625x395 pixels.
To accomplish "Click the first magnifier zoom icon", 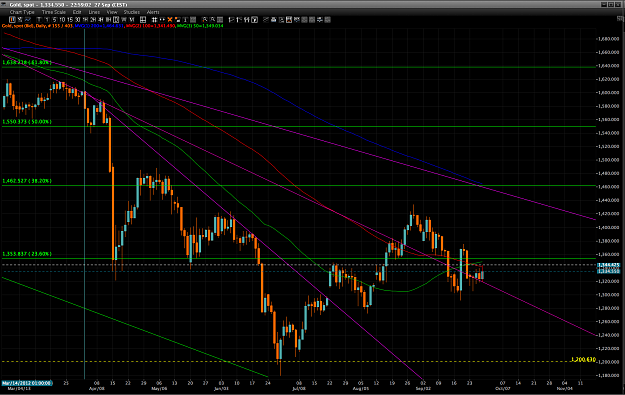I will click(204, 20).
